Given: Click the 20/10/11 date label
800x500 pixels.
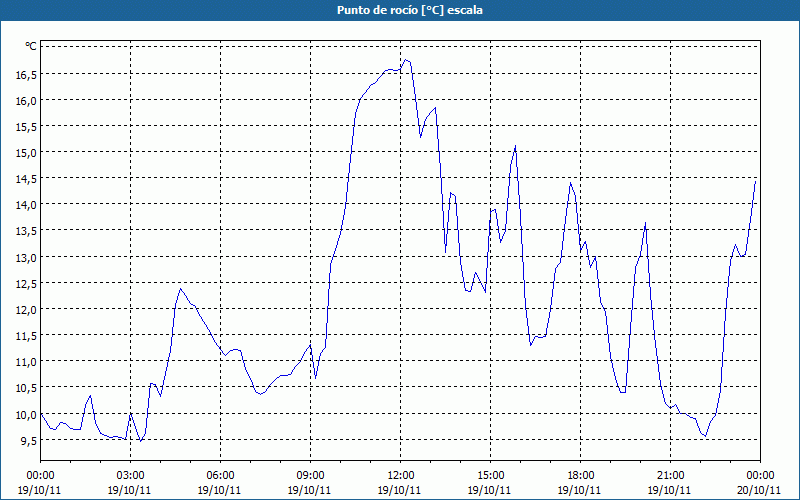Looking at the screenshot, I should tap(759, 490).
